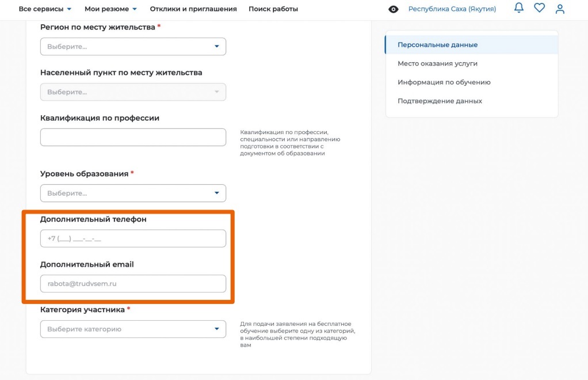
Task: Change the region Республика Саха (Якутия)
Action: 452,9
